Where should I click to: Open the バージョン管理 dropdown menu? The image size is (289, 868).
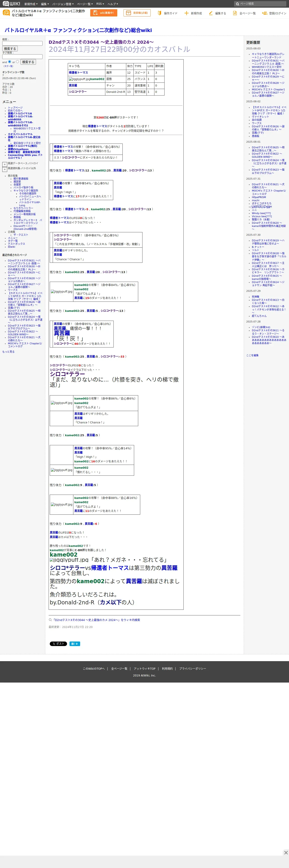[x=63, y=4]
